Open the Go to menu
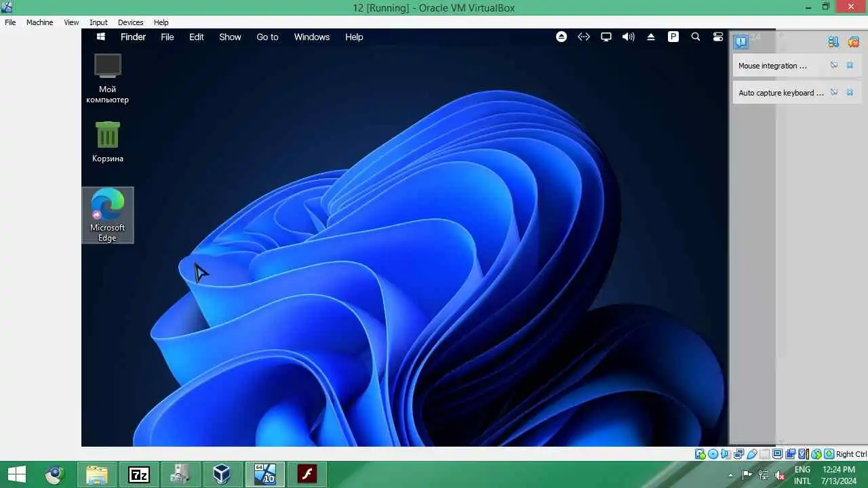868x488 pixels. click(x=267, y=37)
